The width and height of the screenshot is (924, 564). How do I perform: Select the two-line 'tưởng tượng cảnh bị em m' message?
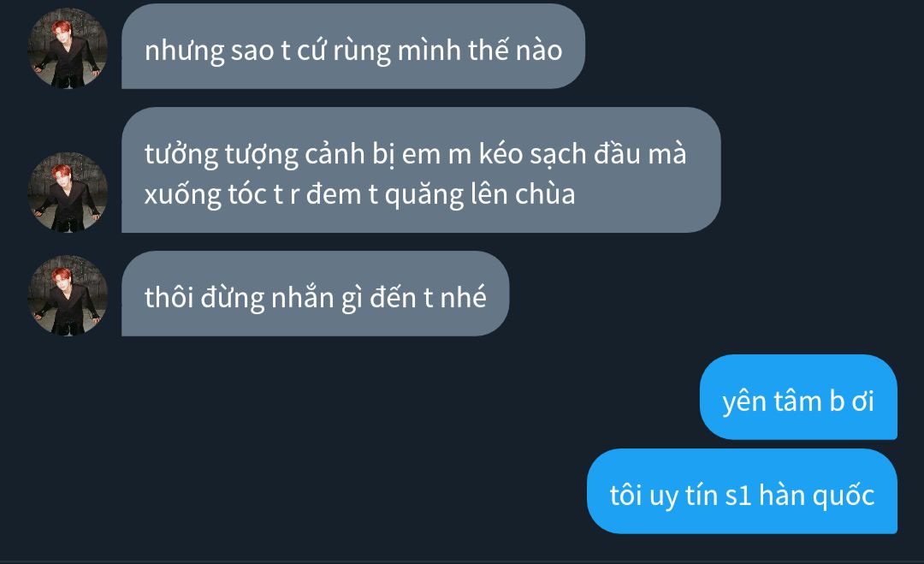421,169
